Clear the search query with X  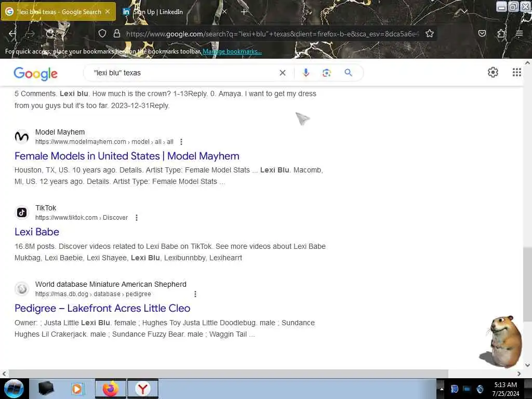(282, 73)
